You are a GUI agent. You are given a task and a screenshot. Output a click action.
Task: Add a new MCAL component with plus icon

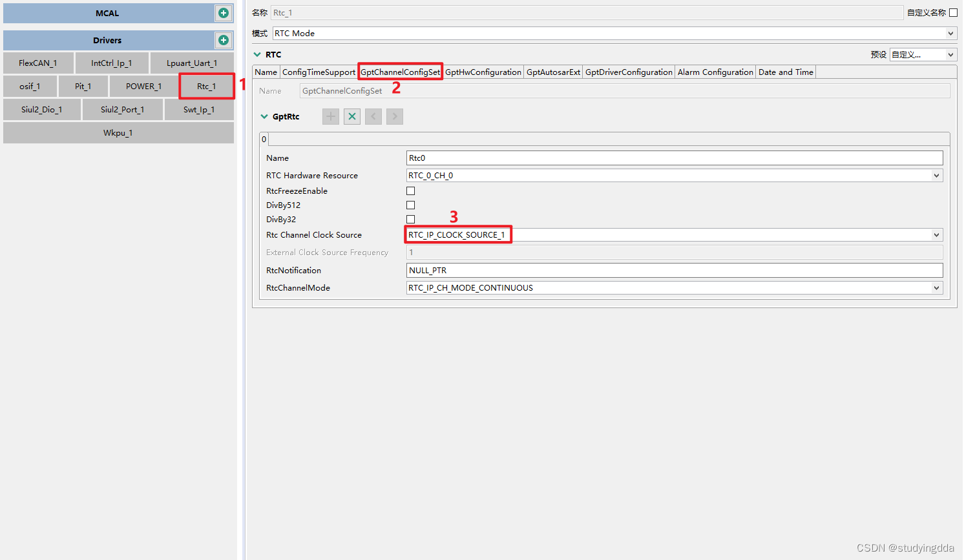(x=224, y=13)
